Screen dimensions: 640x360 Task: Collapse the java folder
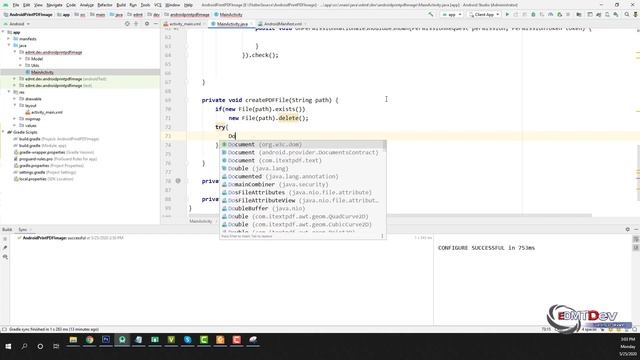coord(9,45)
